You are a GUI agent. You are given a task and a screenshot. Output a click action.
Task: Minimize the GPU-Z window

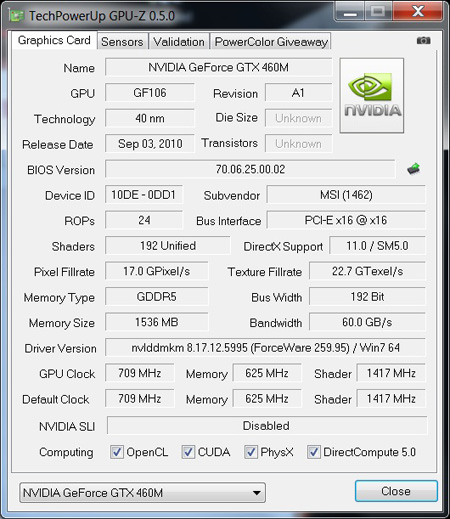tap(350, 12)
